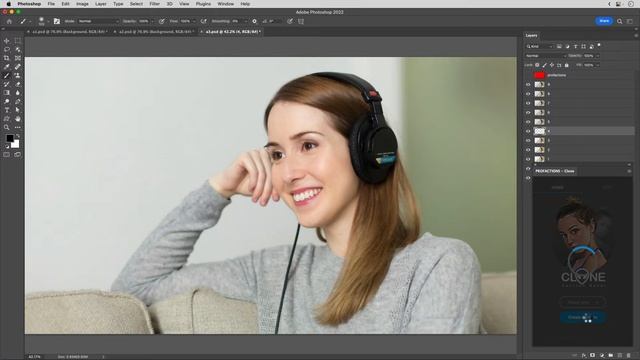Image resolution: width=640 pixels, height=360 pixels.
Task: Select the Healing Brush tool
Action: coord(18,67)
